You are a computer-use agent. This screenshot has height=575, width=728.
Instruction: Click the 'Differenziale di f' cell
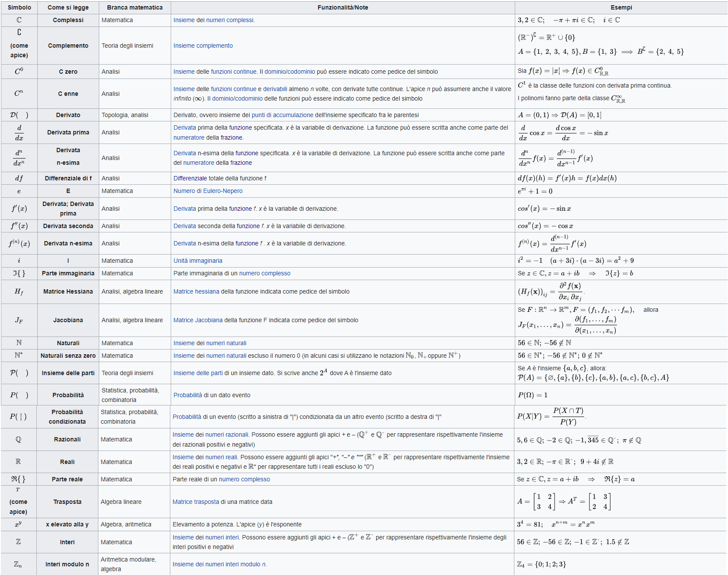(x=68, y=178)
